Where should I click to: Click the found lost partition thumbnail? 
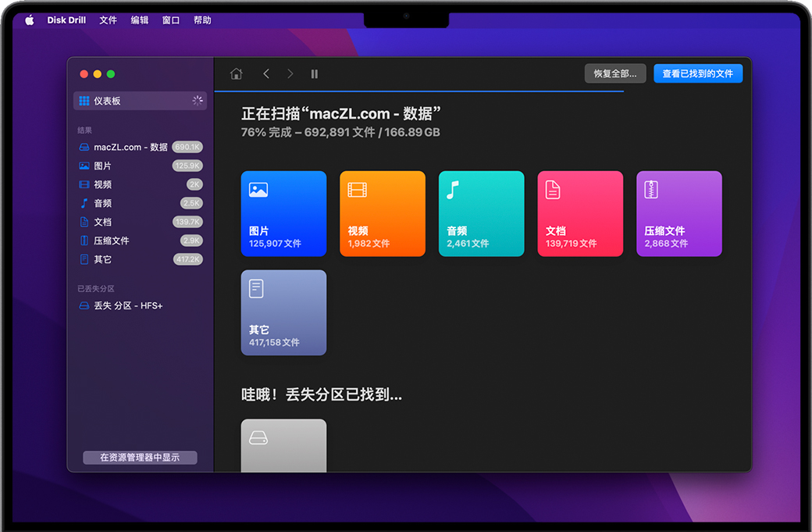(283, 445)
